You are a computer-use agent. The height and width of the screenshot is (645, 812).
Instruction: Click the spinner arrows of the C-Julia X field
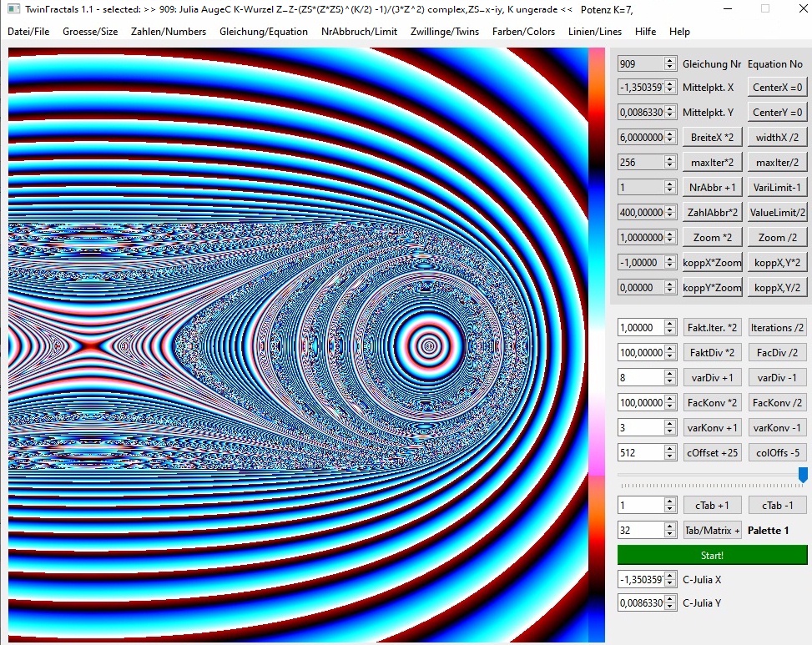tap(670, 579)
